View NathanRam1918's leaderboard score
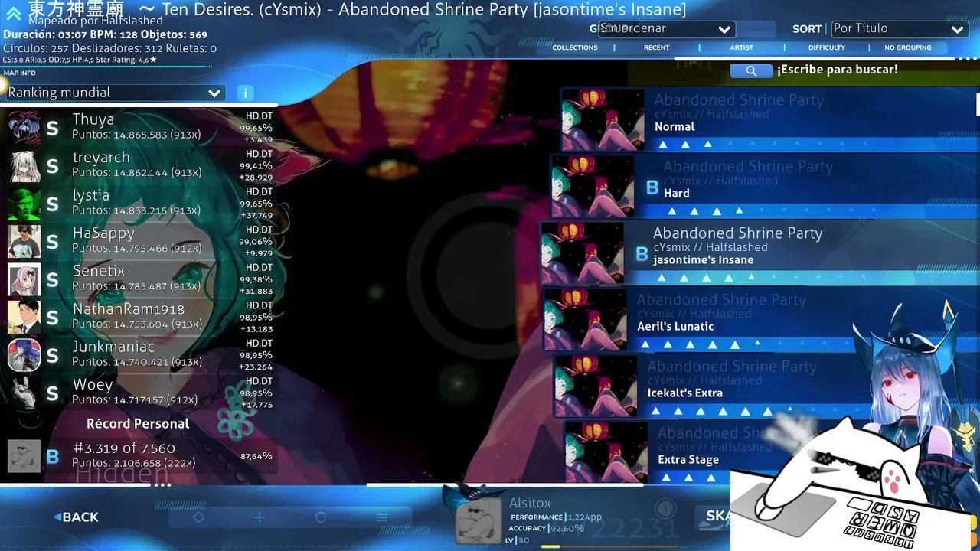This screenshot has width=980, height=551. pyautogui.click(x=140, y=318)
